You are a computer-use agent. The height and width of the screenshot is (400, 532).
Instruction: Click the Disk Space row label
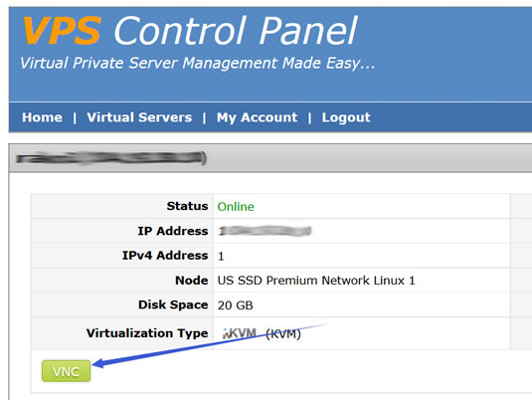[173, 304]
